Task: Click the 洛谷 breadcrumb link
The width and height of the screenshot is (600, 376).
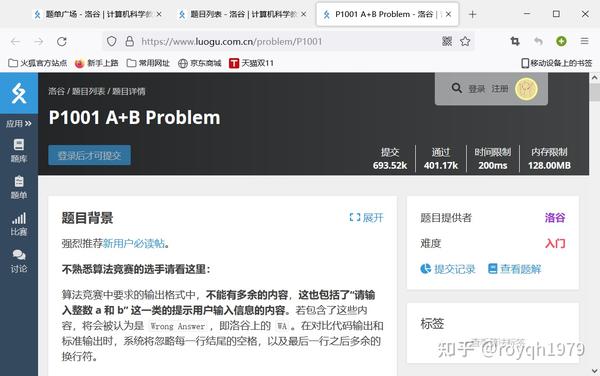Action: pos(56,91)
